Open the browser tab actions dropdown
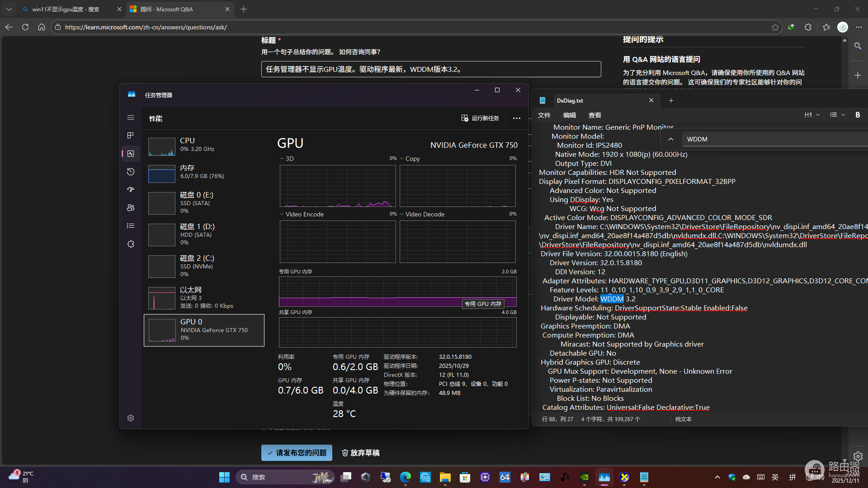 [9, 9]
